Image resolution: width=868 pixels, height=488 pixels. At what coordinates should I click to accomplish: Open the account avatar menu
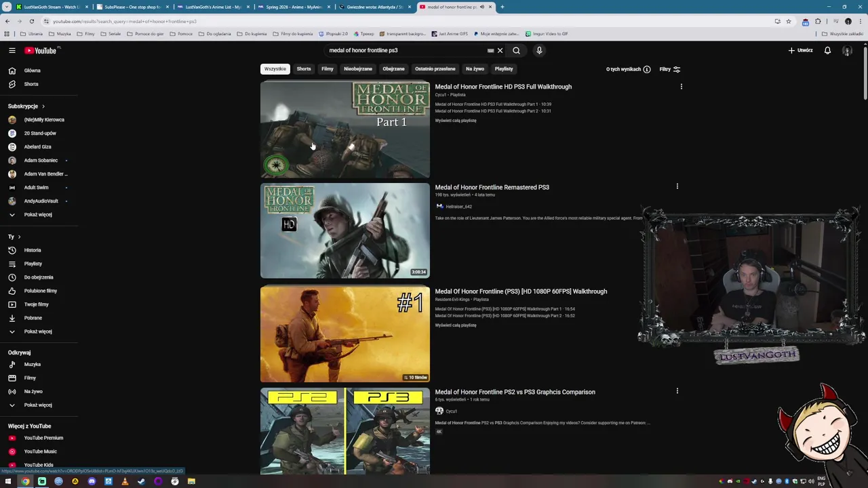tap(847, 50)
